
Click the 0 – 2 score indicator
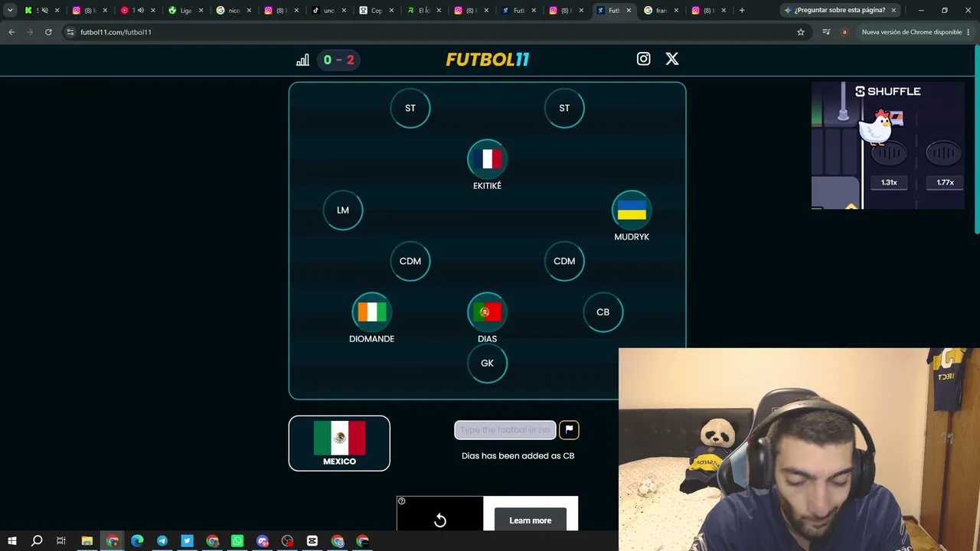[x=338, y=60]
